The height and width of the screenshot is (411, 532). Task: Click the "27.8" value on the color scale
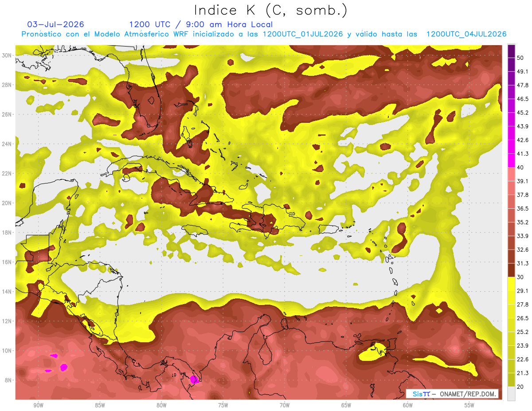click(523, 304)
